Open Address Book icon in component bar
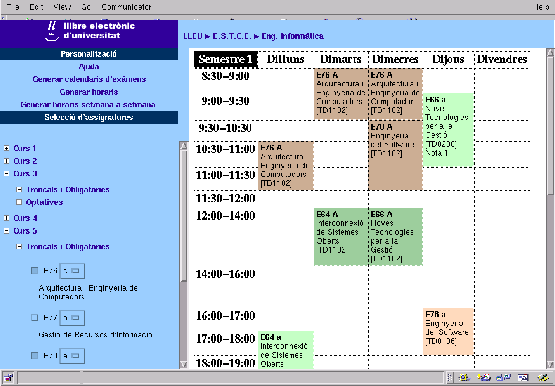Viewport: 555px width, 386px height. (523, 378)
